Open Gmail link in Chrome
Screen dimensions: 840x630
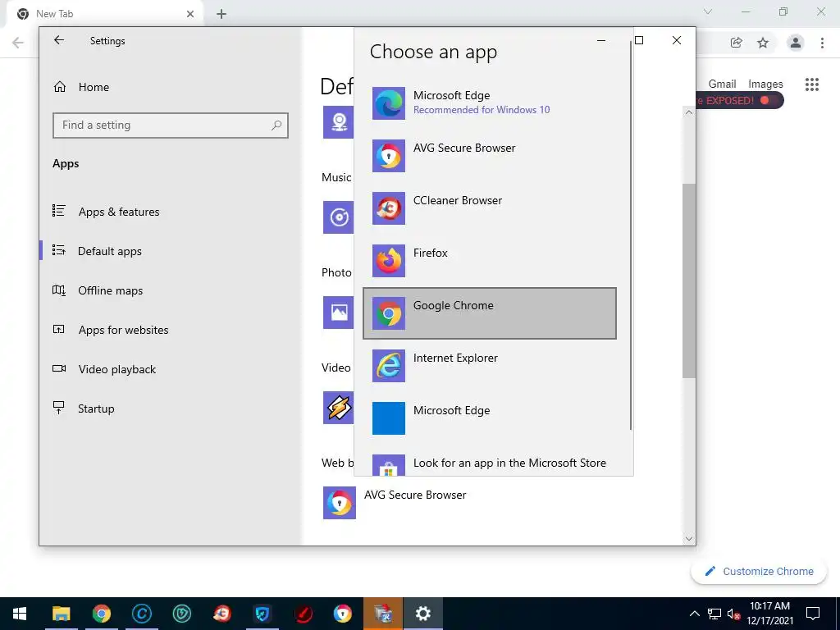722,84
